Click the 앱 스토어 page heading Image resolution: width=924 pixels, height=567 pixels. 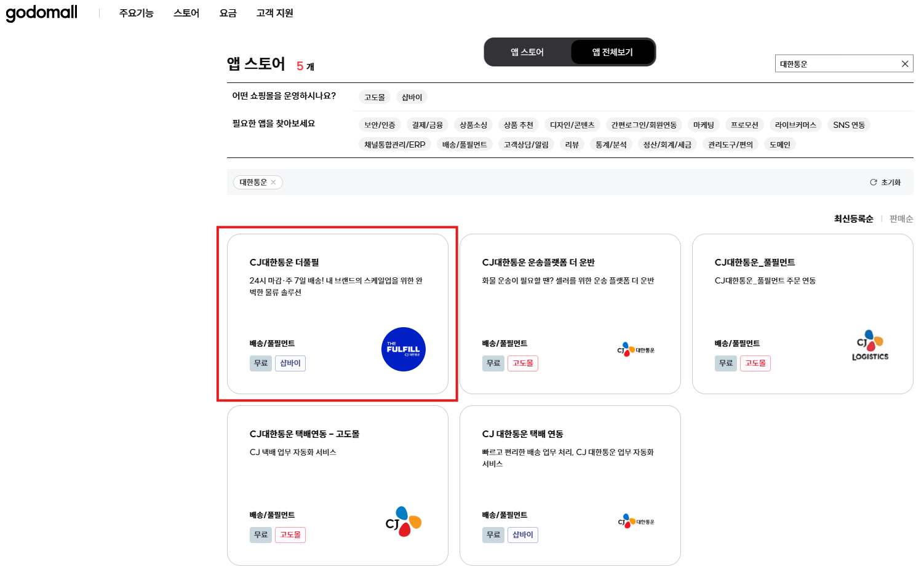(256, 64)
